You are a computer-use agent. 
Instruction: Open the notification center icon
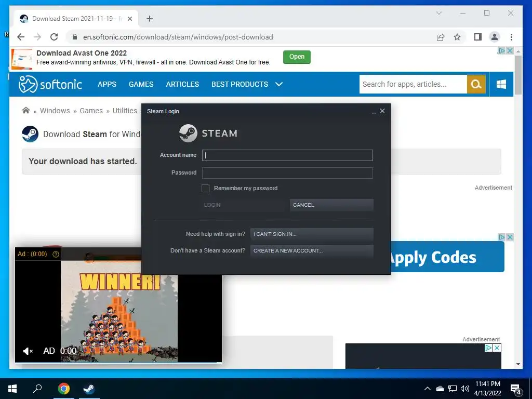tap(515, 389)
